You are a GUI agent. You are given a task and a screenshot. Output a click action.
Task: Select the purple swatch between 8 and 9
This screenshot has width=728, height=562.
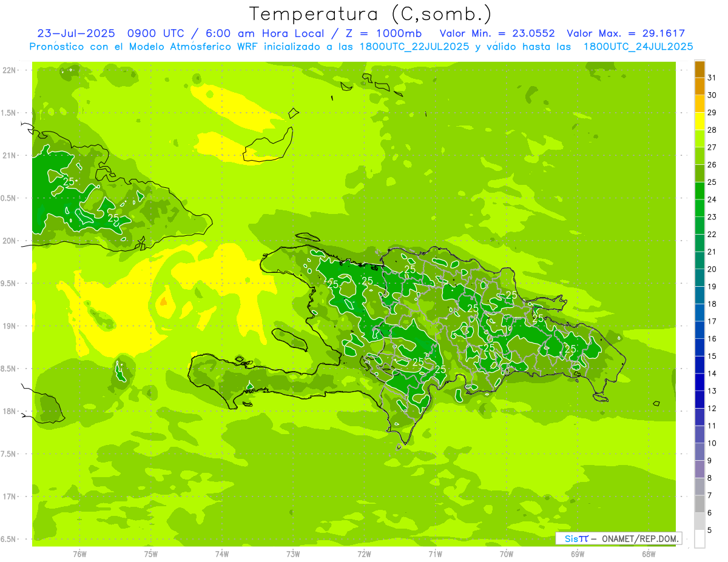tap(699, 470)
